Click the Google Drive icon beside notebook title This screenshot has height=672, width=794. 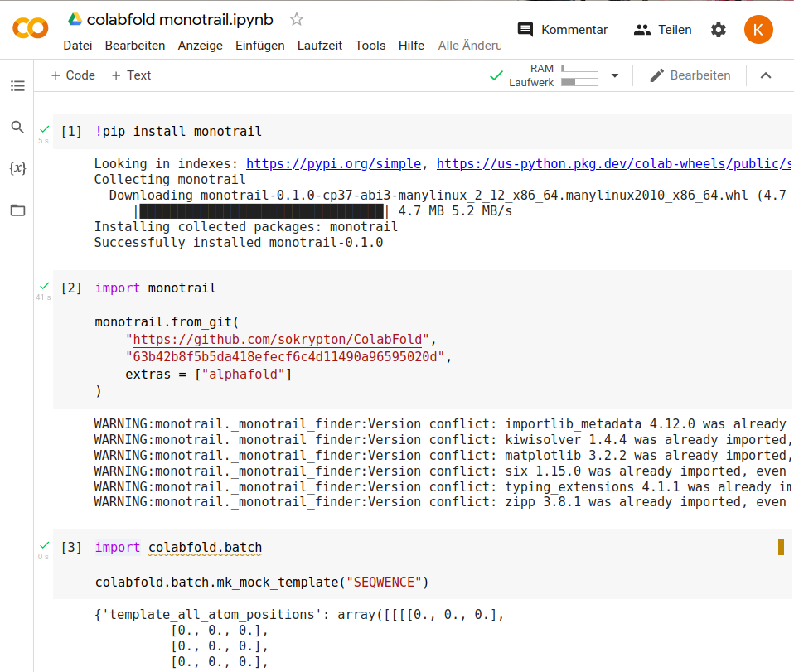pyautogui.click(x=75, y=19)
